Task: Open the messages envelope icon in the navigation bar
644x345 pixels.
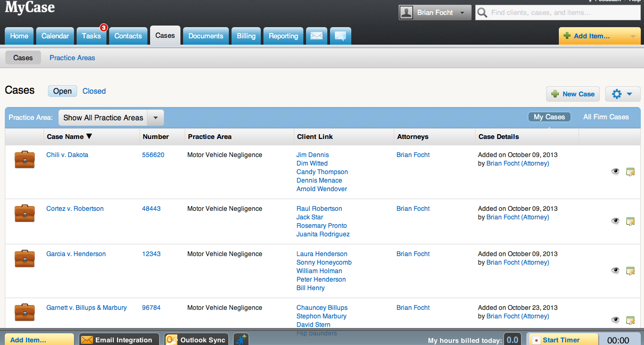Action: (x=317, y=35)
